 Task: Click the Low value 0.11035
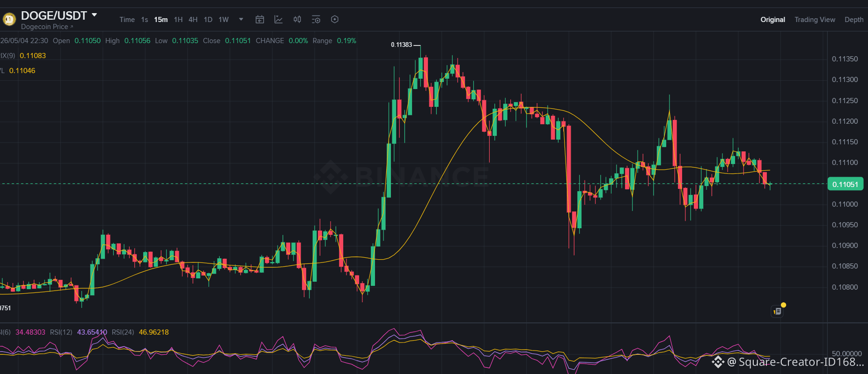click(x=185, y=41)
